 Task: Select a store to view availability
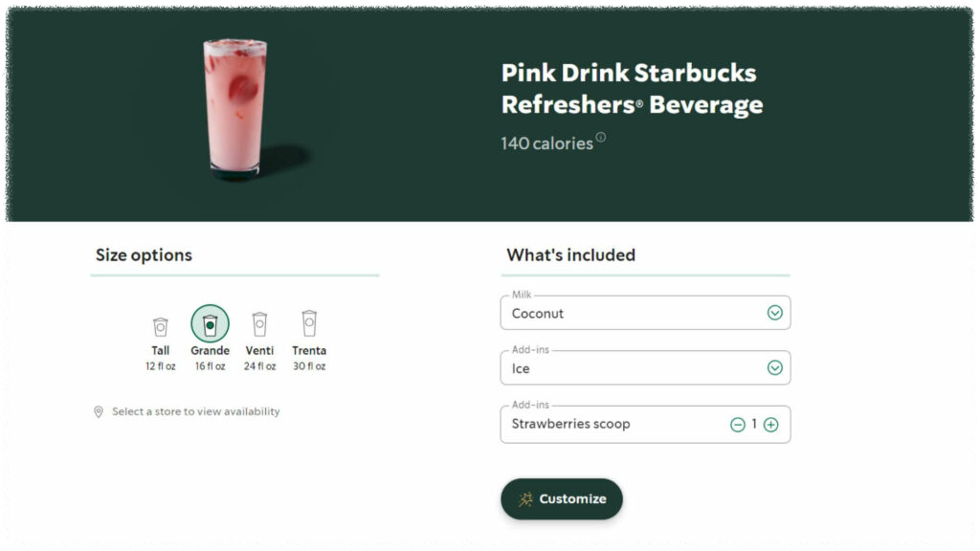click(x=195, y=411)
